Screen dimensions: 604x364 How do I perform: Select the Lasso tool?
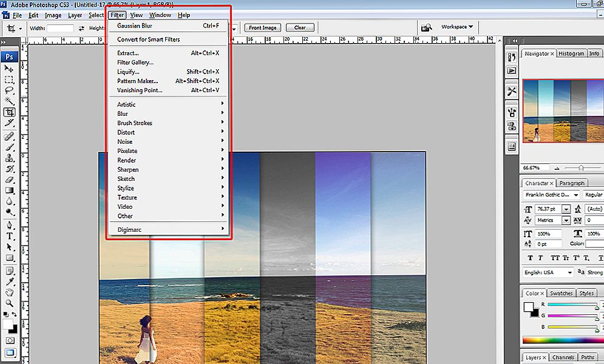pyautogui.click(x=9, y=90)
